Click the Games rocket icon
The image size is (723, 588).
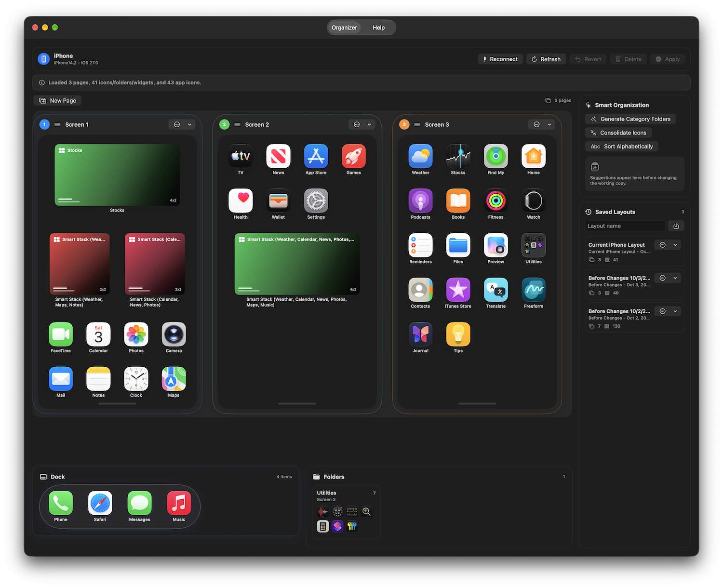click(354, 156)
